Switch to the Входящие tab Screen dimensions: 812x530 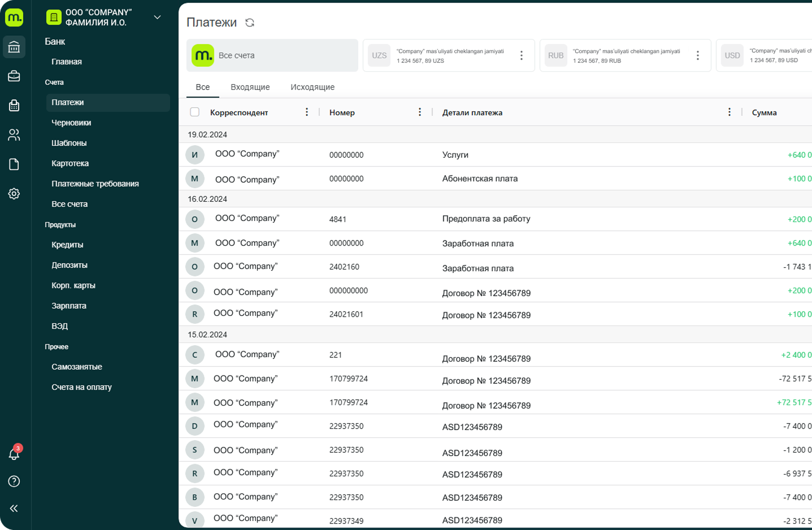tap(250, 87)
